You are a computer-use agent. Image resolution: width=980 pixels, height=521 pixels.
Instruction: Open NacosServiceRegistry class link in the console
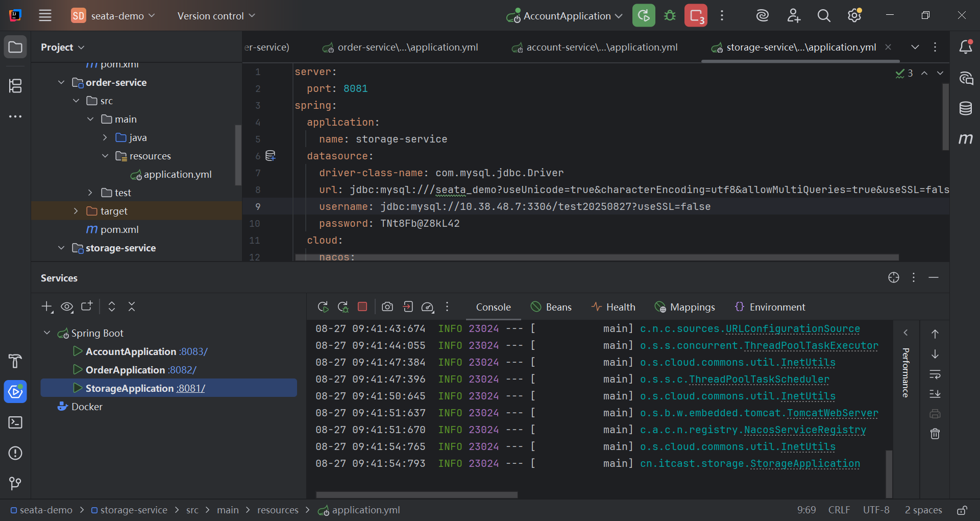(x=805, y=430)
